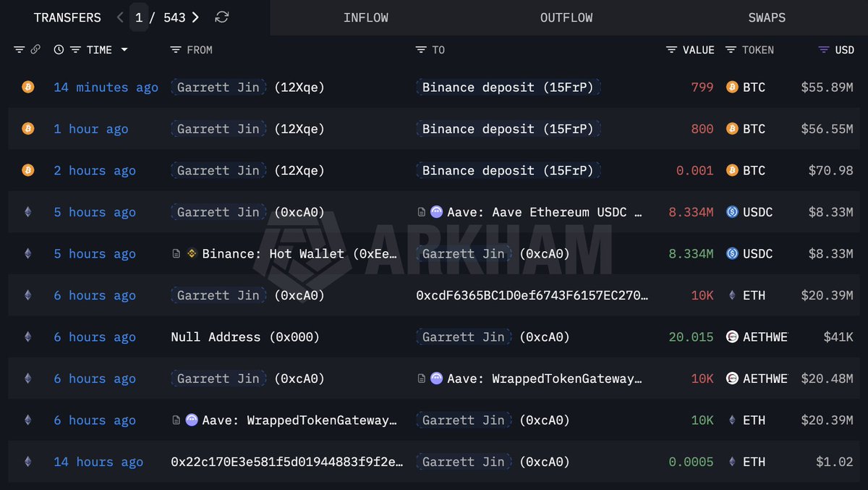Click Garrett Jin recipient in 0.0005 ETH row
The image size is (868, 490).
(464, 462)
